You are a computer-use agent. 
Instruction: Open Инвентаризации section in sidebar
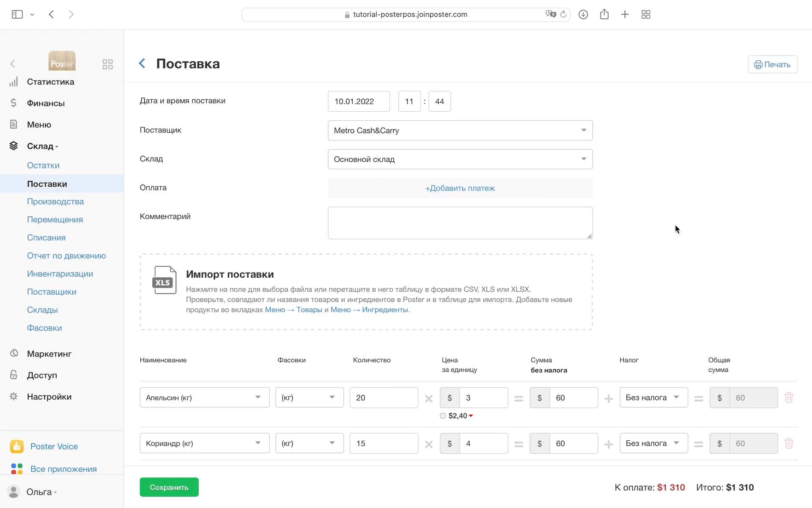[60, 274]
